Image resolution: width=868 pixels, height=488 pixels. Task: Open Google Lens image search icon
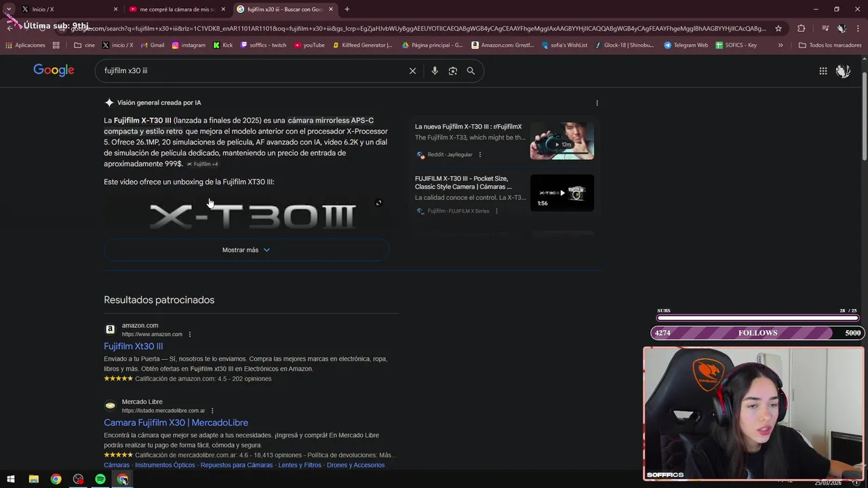(x=453, y=70)
